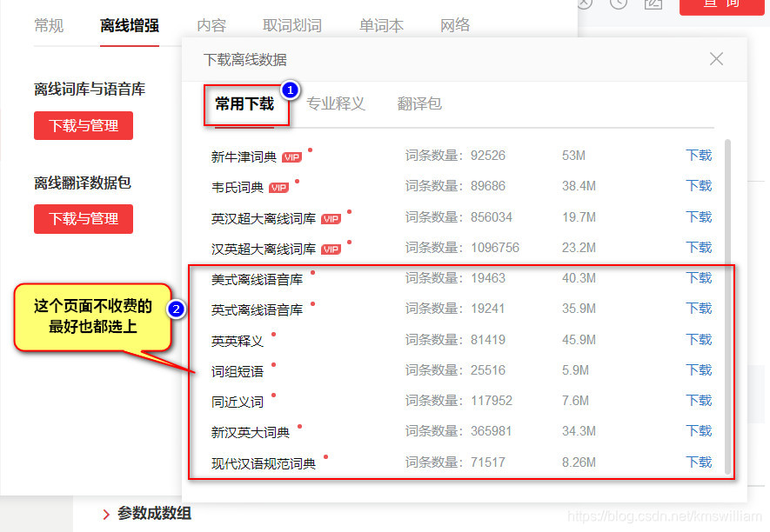770x532 pixels.
Task: Select the 离线增强 settings tab
Action: (x=129, y=25)
